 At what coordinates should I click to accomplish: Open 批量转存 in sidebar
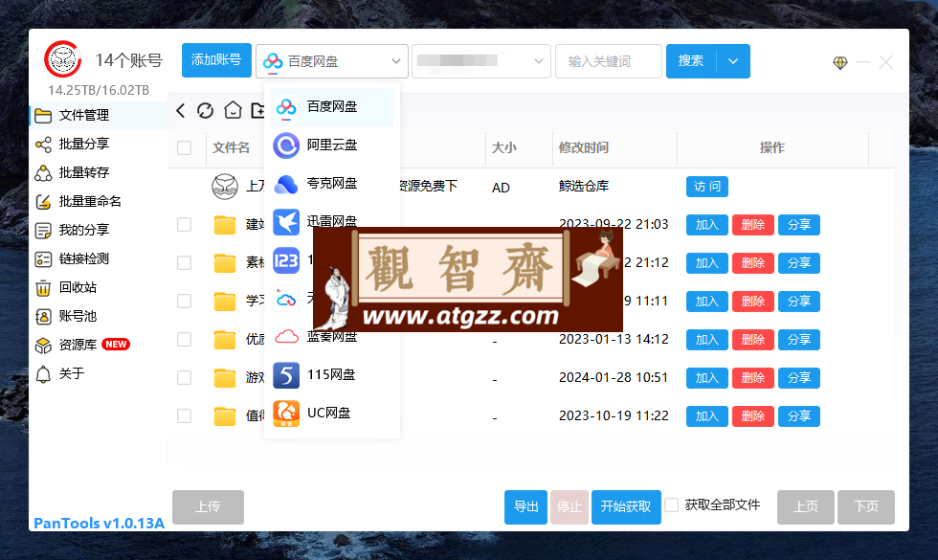coord(98,173)
